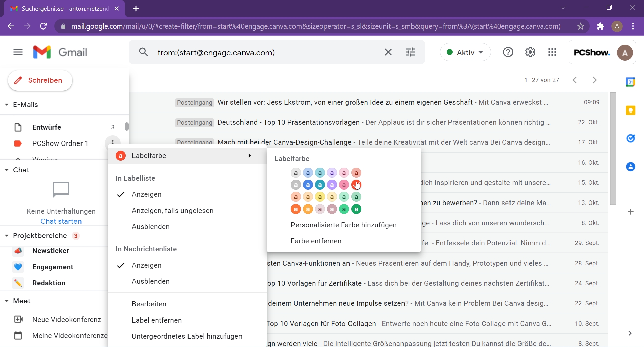Open Google Calendar in the side panel
This screenshot has width=644, height=347.
point(631,81)
